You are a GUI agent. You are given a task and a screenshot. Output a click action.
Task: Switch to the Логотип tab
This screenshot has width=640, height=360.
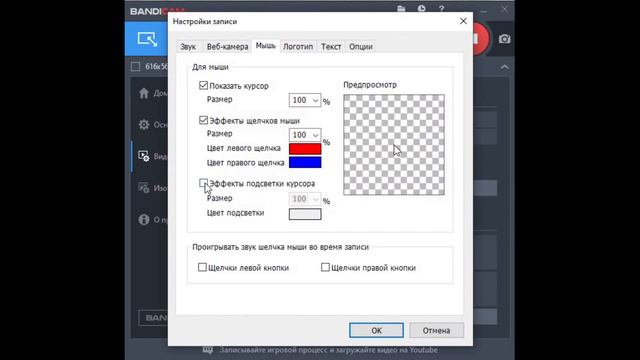298,47
